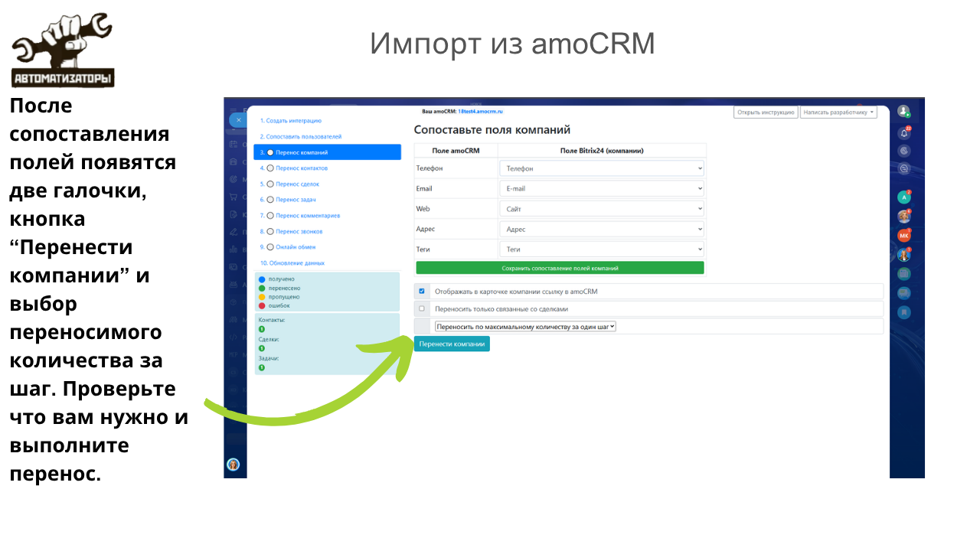
Task: Open the E-mail field mapping dropdown
Action: (602, 188)
